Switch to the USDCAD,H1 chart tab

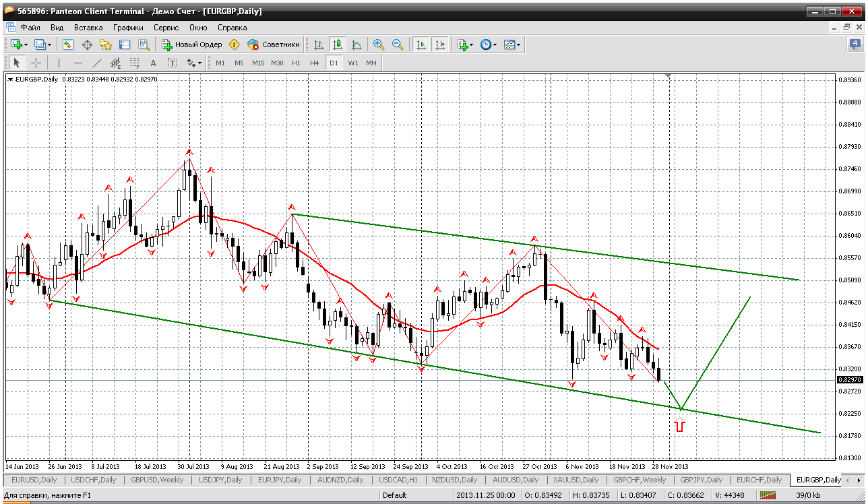coord(399,480)
